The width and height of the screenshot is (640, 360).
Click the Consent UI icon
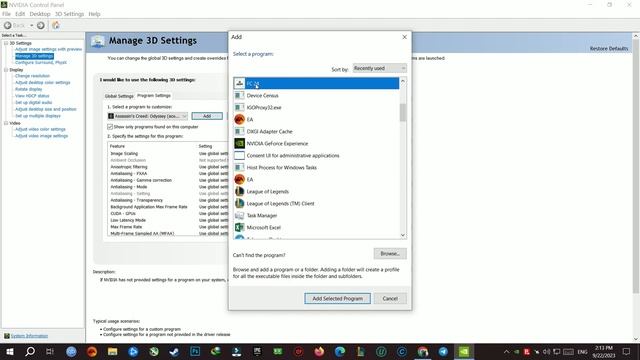click(240, 156)
